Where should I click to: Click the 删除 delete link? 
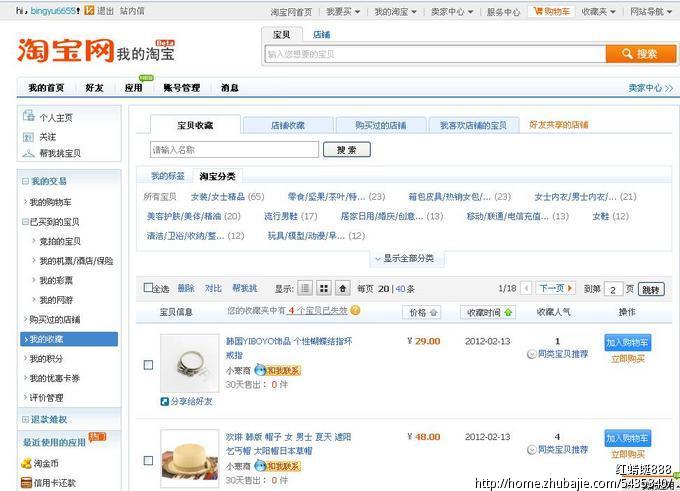click(186, 288)
